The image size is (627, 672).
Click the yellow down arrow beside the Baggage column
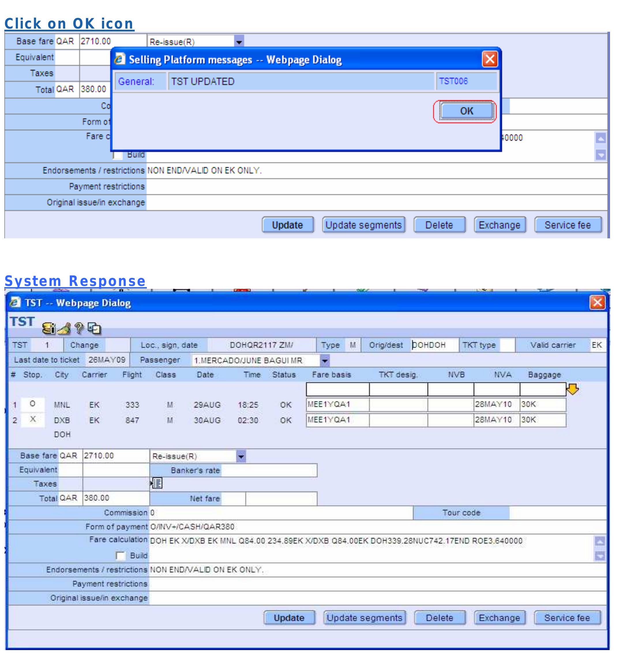(572, 389)
